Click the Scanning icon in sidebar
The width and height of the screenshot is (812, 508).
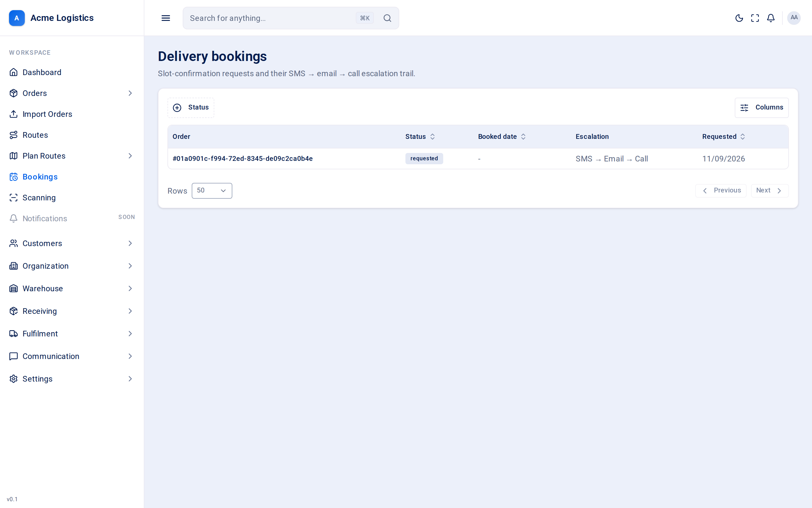tap(14, 198)
